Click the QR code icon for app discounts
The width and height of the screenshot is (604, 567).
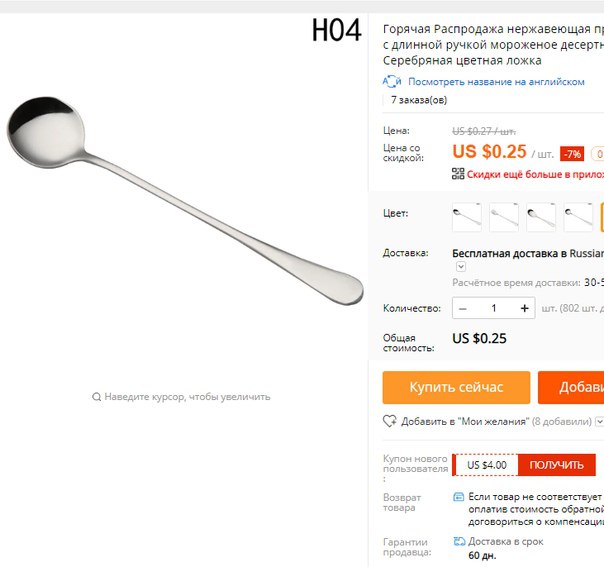[x=458, y=174]
